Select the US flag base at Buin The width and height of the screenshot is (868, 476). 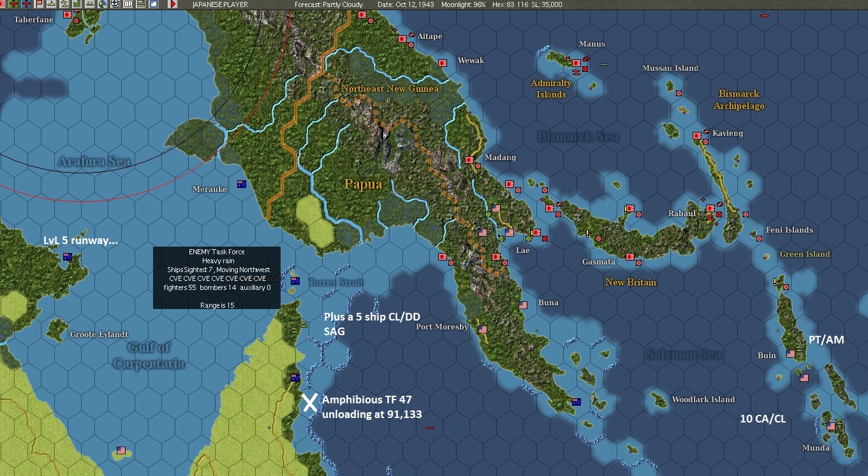coord(791,354)
